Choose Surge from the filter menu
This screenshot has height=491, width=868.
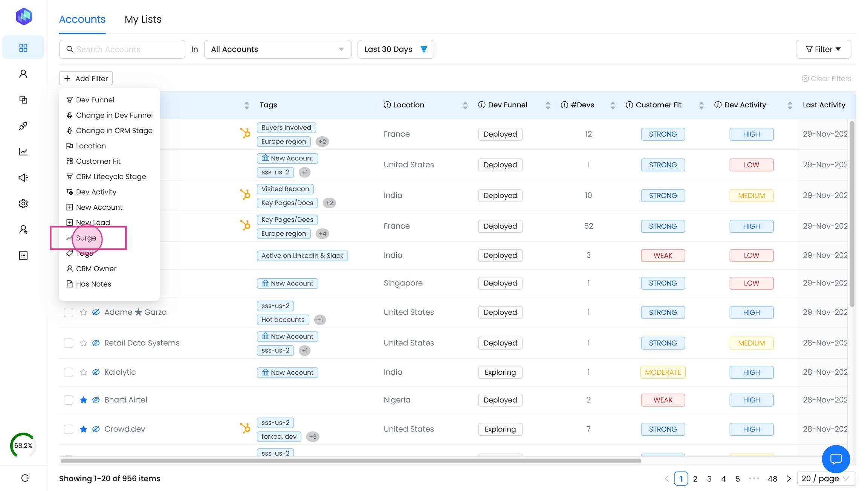pyautogui.click(x=86, y=238)
